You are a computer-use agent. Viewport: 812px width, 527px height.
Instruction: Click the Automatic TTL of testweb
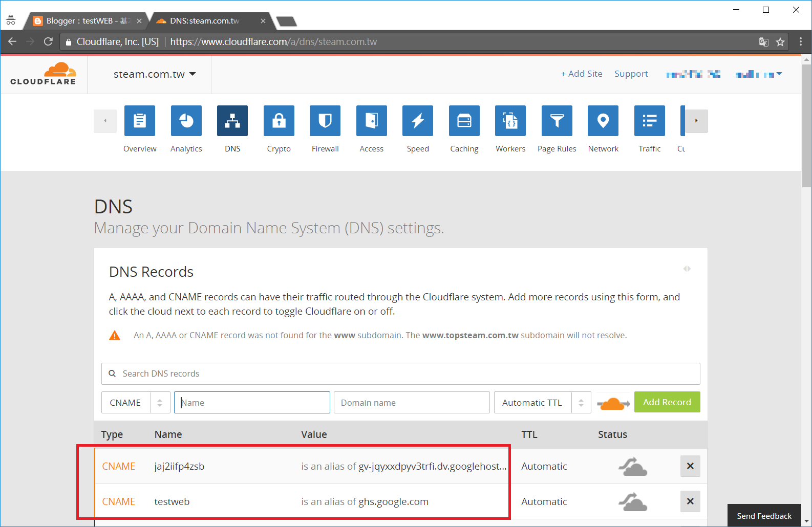click(544, 501)
